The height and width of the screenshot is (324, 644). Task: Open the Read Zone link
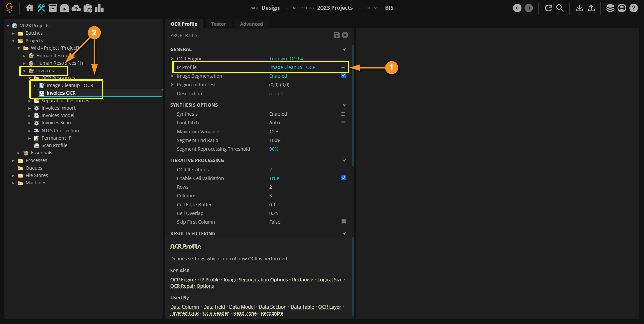pos(245,313)
